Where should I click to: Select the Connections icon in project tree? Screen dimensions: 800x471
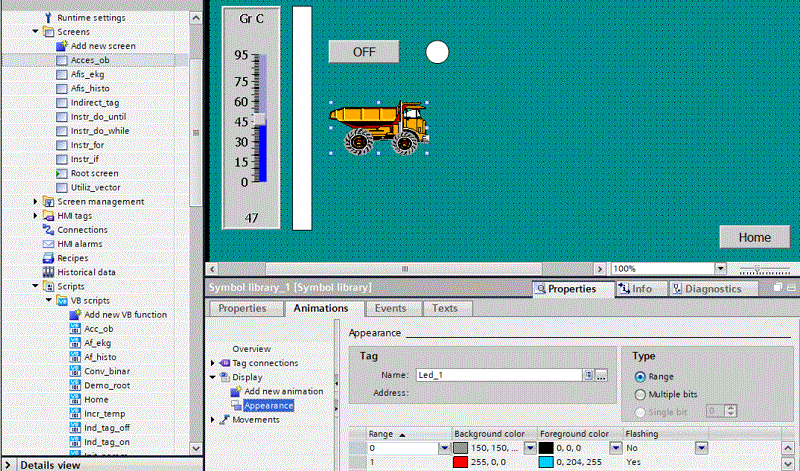click(48, 229)
